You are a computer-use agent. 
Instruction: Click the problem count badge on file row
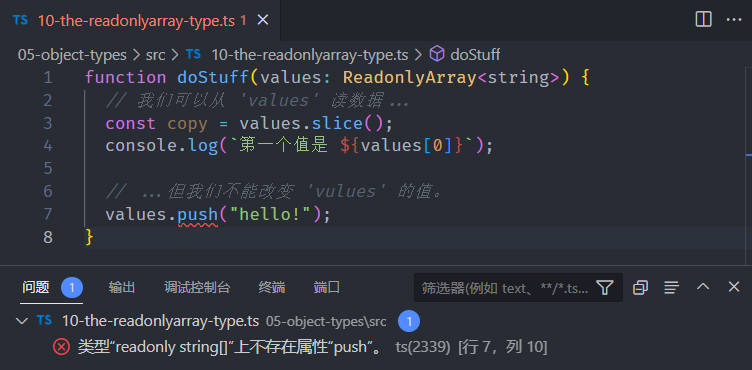409,322
